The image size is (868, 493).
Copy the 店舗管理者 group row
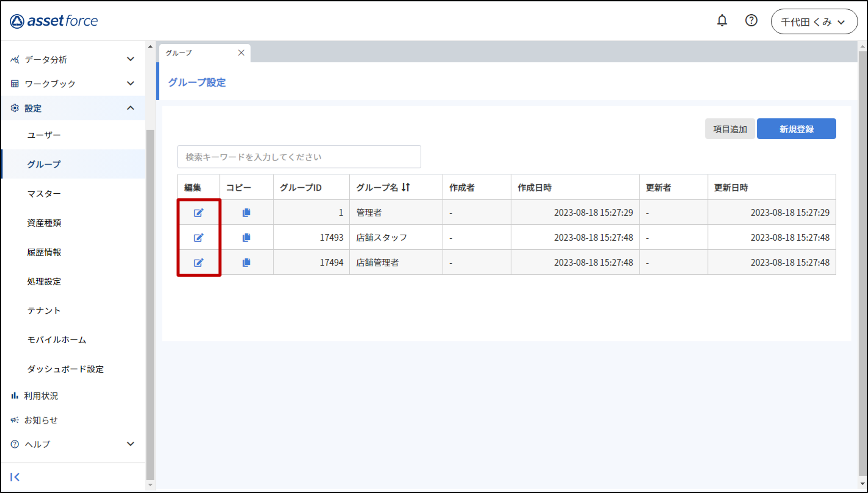(246, 263)
